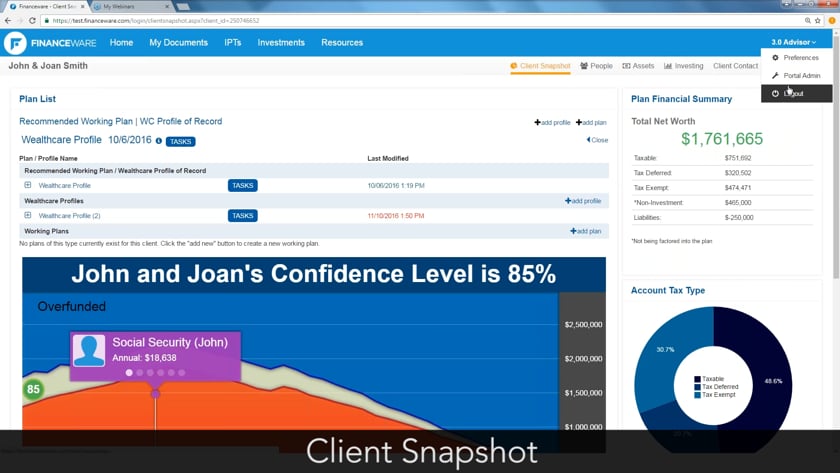
Task: Click the browser address bar URL
Action: (x=156, y=20)
